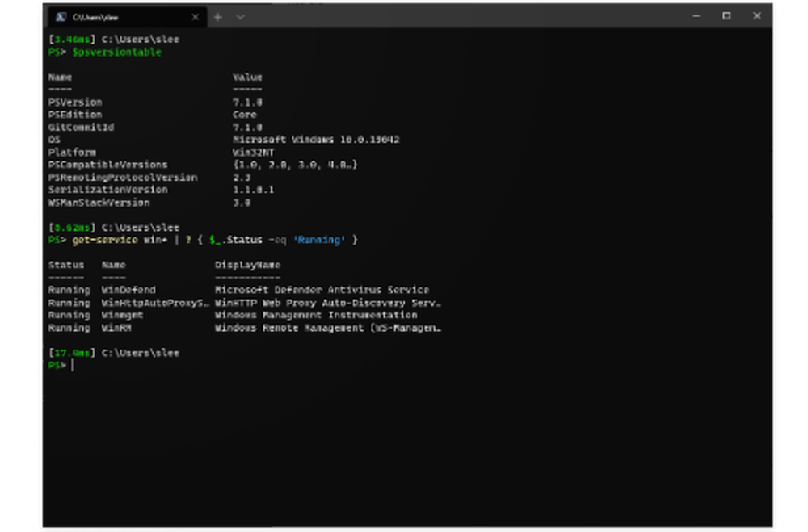Click the get-service command text
808x532 pixels.
coord(104,240)
